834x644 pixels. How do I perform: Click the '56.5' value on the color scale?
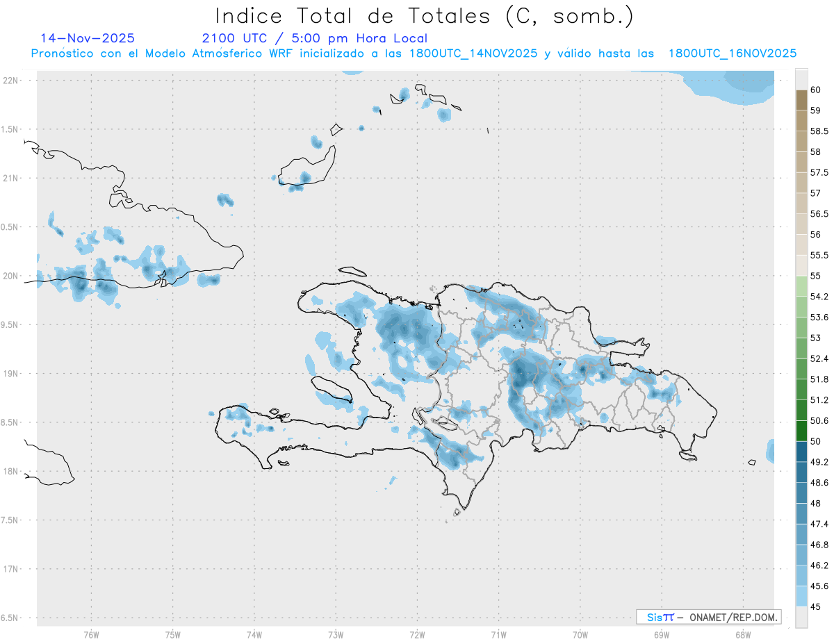click(x=819, y=214)
